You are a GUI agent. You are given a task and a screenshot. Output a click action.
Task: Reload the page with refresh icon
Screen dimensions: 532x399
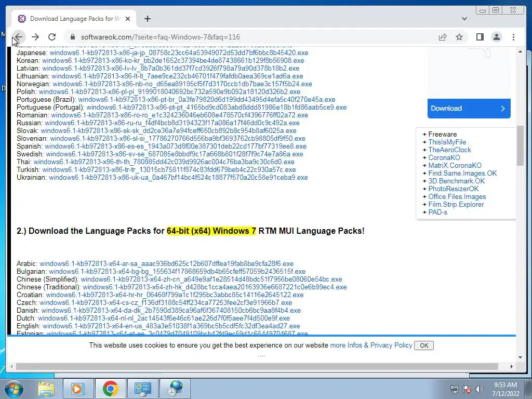point(52,37)
